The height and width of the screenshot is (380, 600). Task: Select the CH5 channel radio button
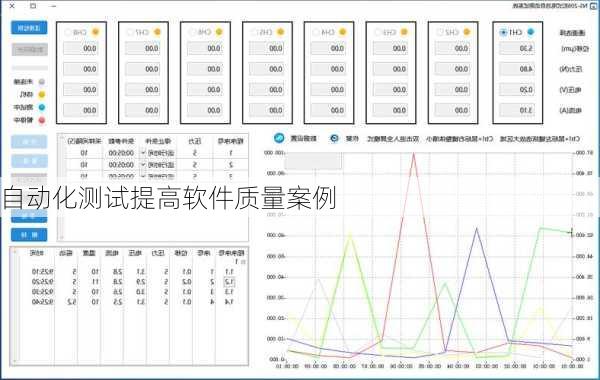pyautogui.click(x=254, y=33)
